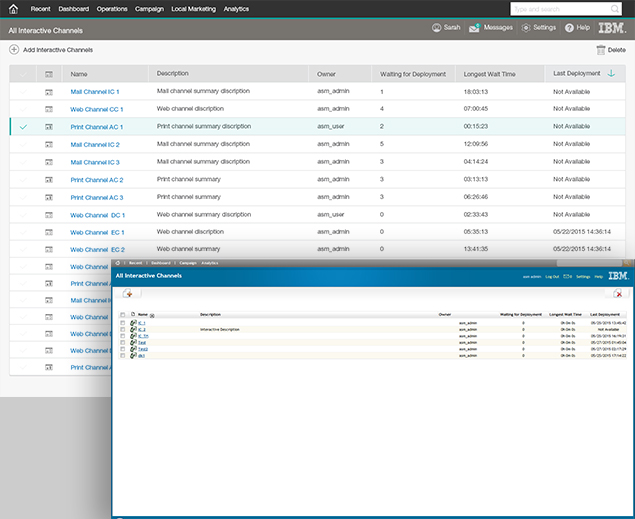635x519 pixels.
Task: Select Print Channel AC 3 row checkmark
Action: (x=23, y=197)
